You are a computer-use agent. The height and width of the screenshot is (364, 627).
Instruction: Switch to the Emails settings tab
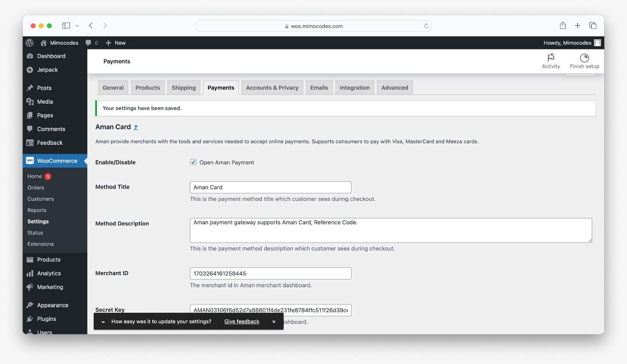(319, 88)
